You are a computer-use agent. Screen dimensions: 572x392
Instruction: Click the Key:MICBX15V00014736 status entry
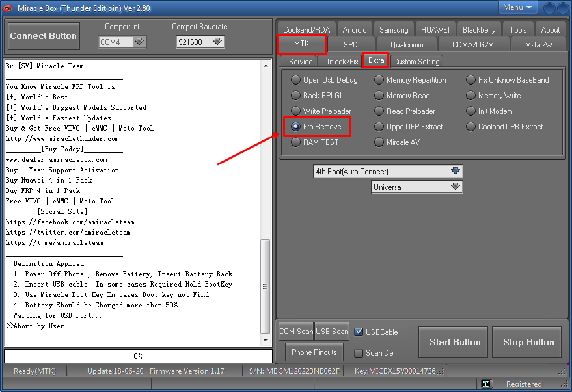[395, 371]
